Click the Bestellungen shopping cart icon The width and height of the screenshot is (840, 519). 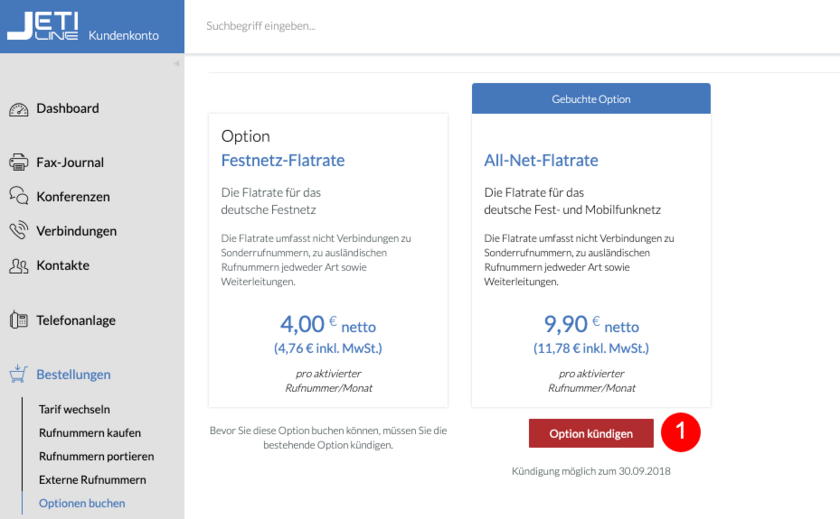(19, 374)
